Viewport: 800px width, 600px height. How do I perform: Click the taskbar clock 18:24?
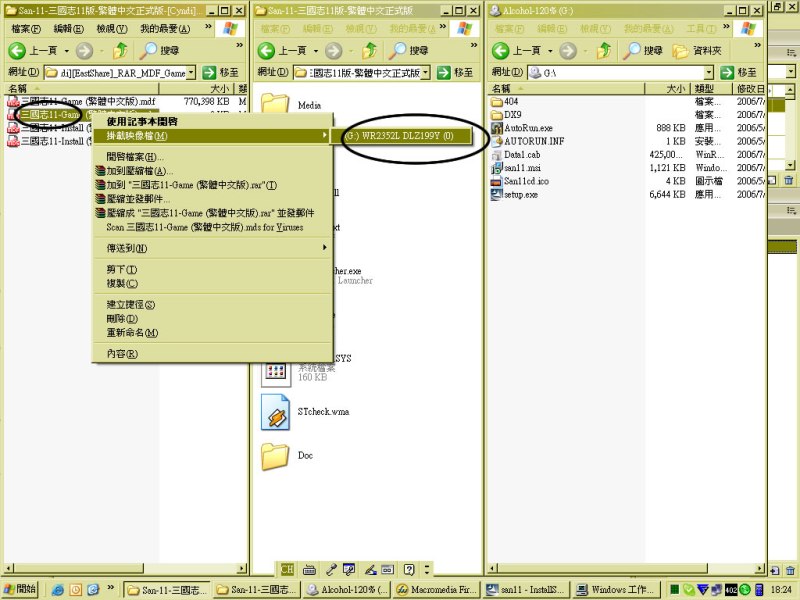point(781,590)
